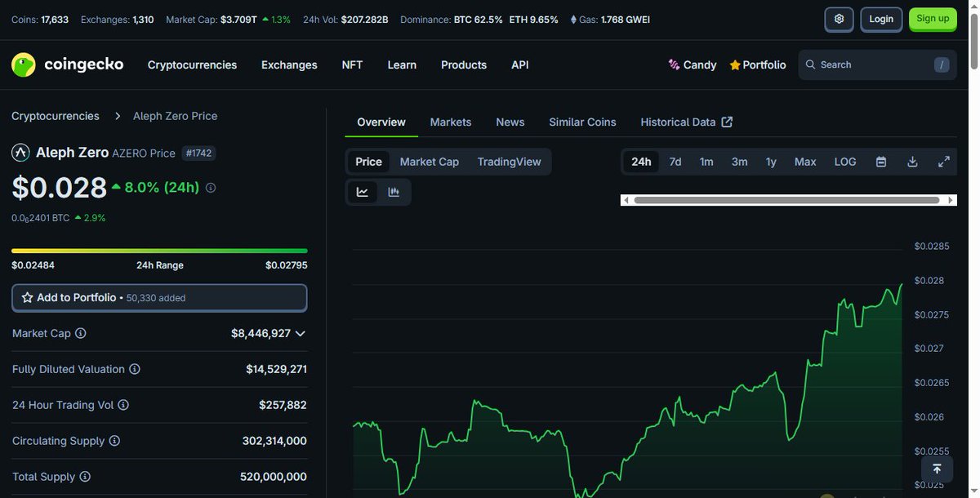Show Total Supply info tooltip
980x498 pixels.
click(85, 477)
